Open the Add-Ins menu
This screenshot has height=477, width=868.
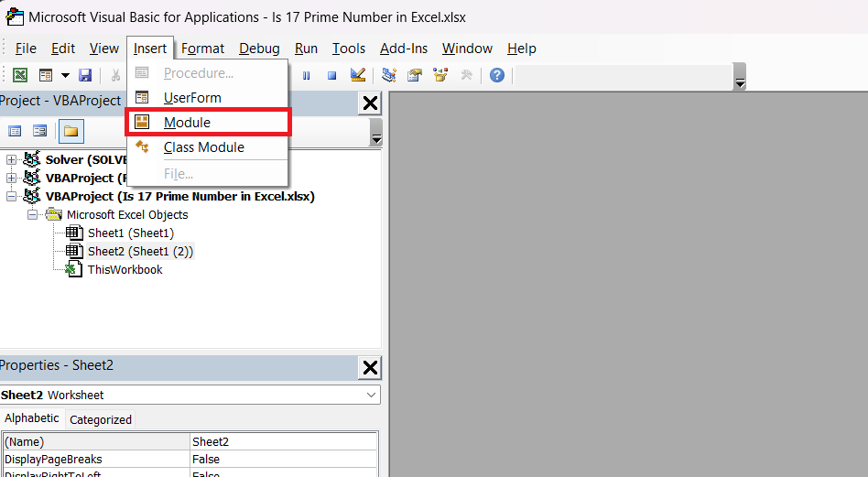tap(404, 49)
